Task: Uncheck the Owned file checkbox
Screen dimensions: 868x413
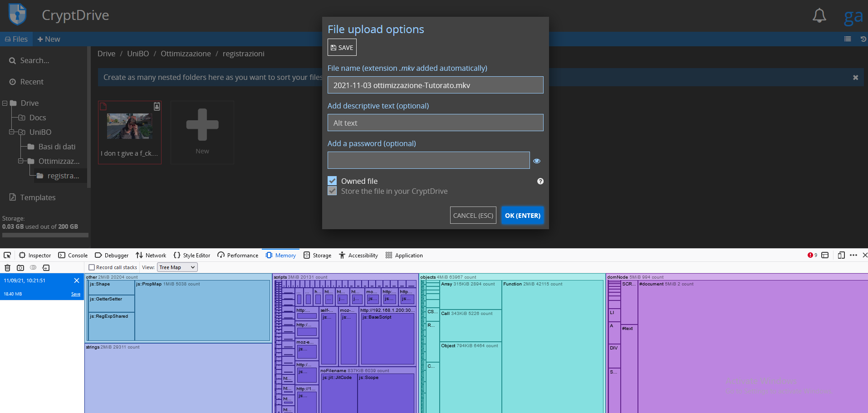Action: (332, 181)
